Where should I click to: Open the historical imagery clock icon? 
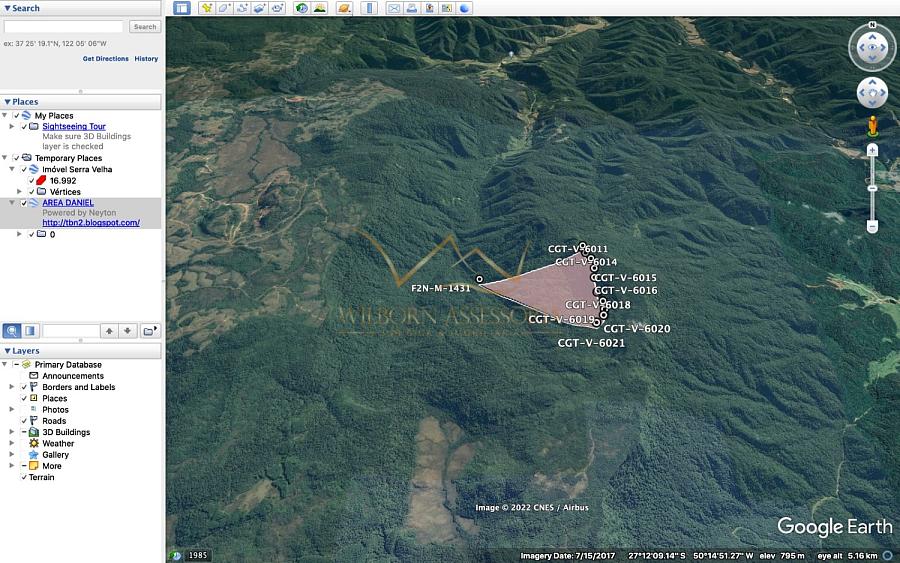[302, 8]
